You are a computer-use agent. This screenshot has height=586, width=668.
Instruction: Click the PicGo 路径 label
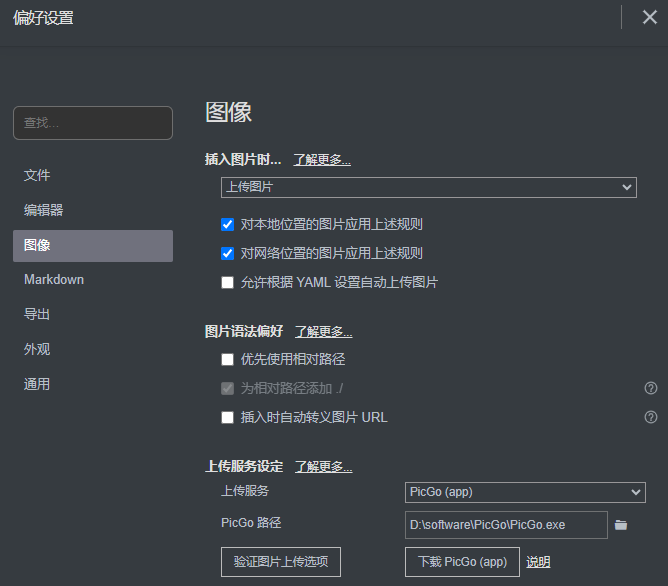[251, 523]
